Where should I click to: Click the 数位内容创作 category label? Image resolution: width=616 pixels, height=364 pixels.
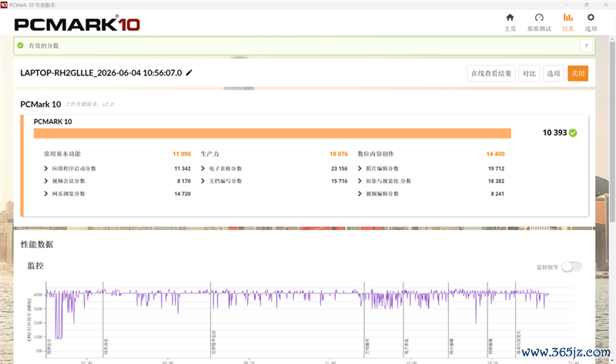click(x=376, y=154)
